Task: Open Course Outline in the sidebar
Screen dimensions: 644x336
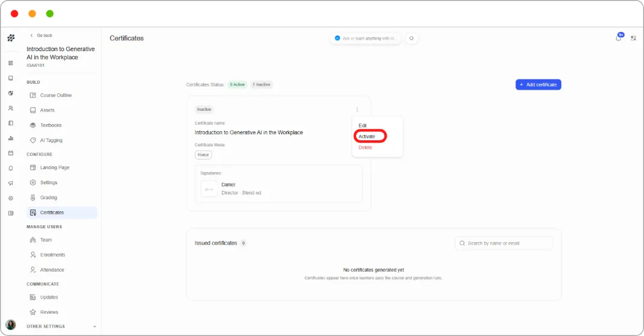Action: pyautogui.click(x=61, y=95)
